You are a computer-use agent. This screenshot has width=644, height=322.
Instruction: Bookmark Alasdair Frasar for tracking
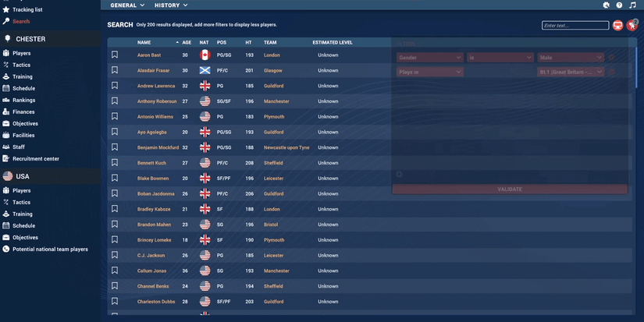pyautogui.click(x=115, y=70)
